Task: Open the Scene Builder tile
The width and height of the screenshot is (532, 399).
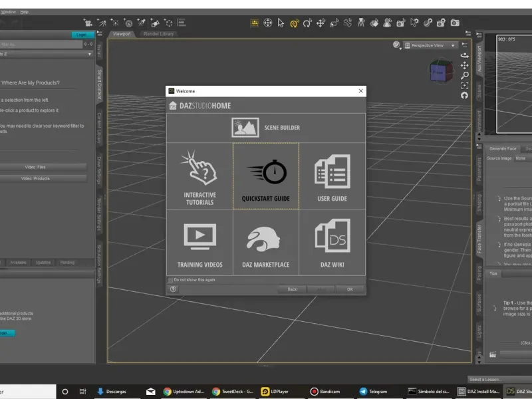Action: click(265, 127)
